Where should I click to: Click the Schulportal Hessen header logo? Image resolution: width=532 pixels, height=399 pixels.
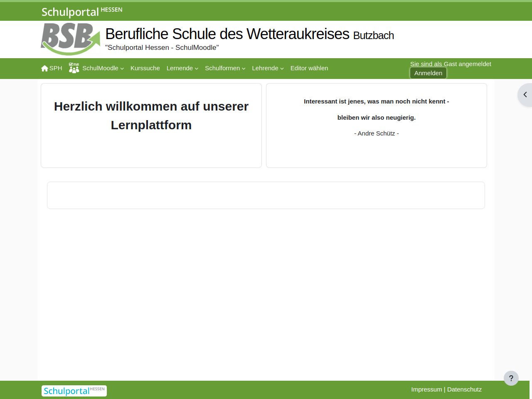pyautogui.click(x=82, y=12)
